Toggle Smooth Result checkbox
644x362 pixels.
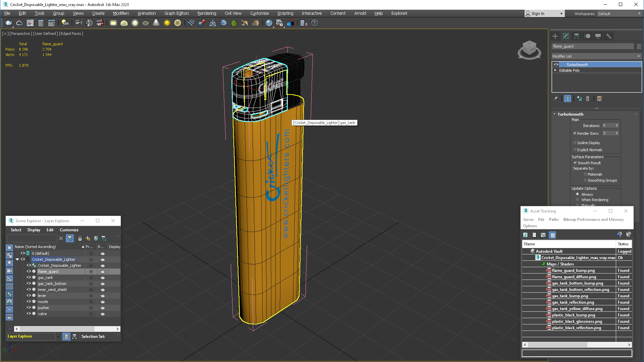(x=575, y=163)
